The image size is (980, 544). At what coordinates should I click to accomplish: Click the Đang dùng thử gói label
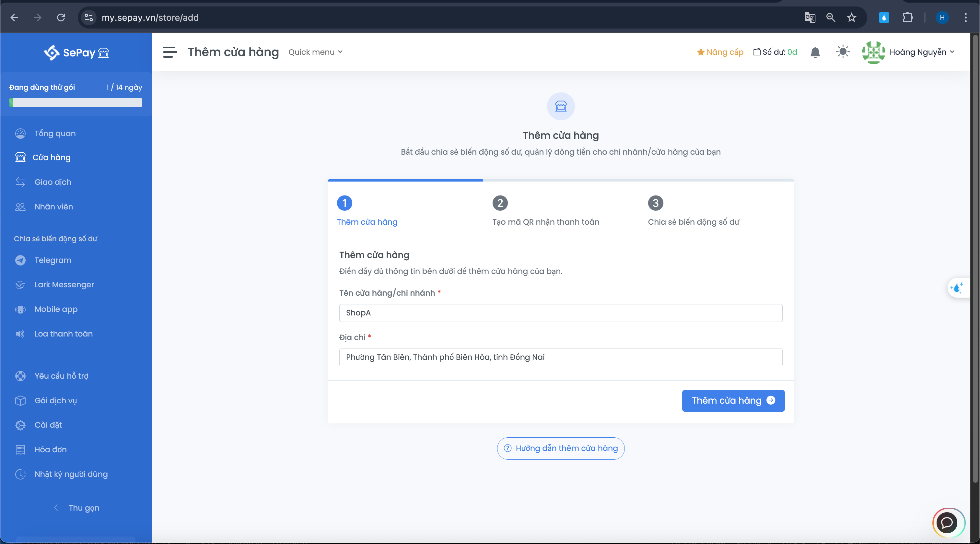click(x=42, y=87)
